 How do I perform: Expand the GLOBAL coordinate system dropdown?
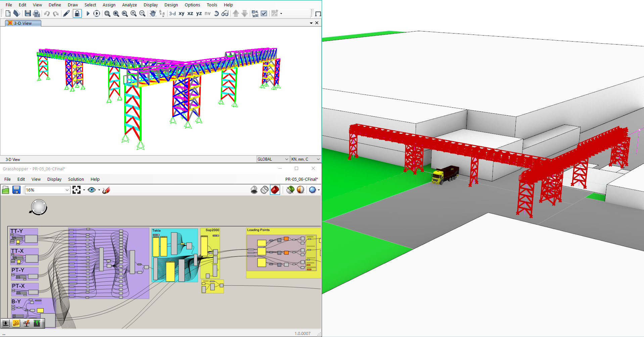[x=286, y=159]
